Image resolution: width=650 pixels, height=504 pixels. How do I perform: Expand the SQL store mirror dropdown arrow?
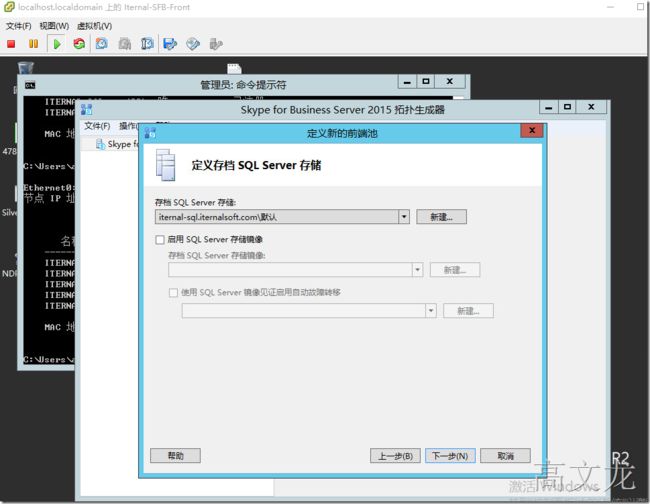(417, 270)
